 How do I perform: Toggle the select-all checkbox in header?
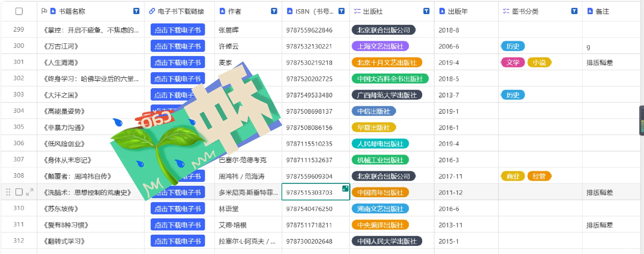19,11
